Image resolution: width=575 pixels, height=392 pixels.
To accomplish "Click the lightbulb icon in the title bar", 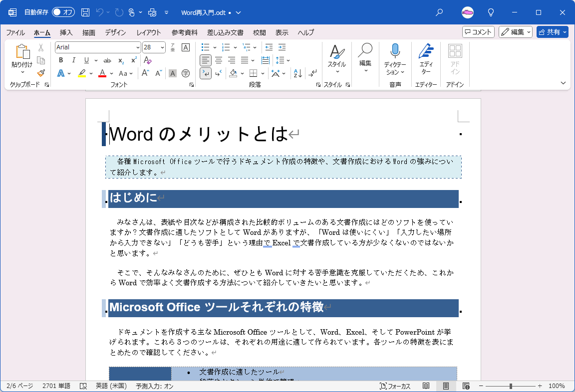I will (x=491, y=12).
